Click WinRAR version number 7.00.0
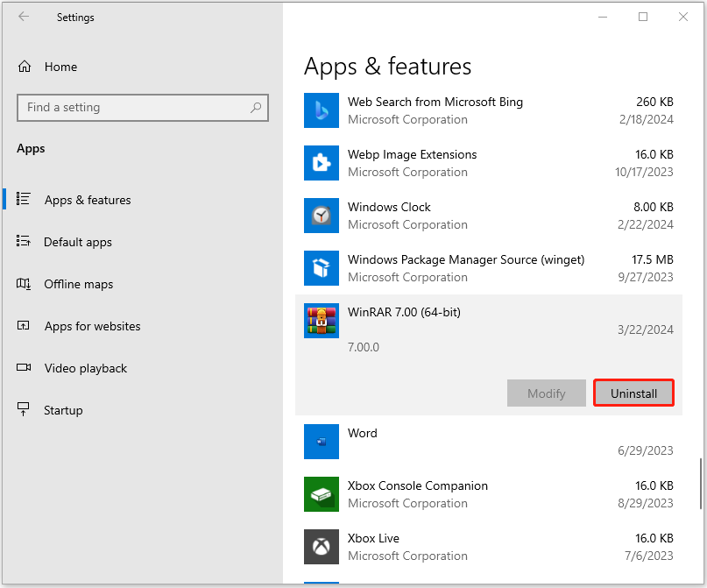Image resolution: width=707 pixels, height=588 pixels. 364,347
